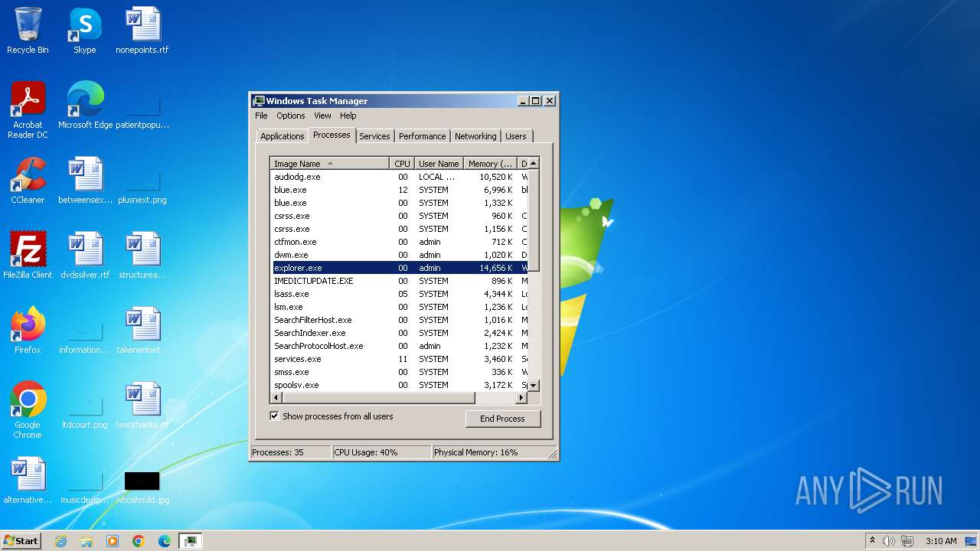Open takenentert document icon

pos(142,331)
